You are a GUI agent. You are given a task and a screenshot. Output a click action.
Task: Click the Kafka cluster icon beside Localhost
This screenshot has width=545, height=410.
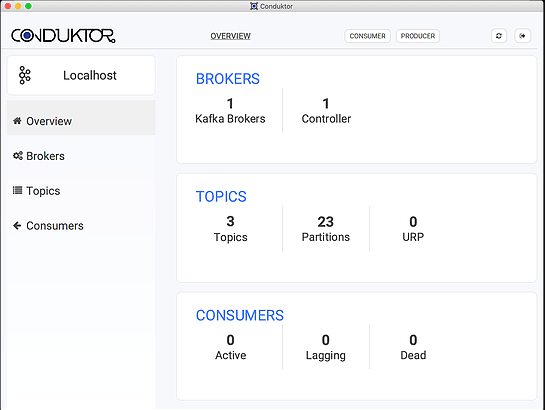click(x=25, y=75)
